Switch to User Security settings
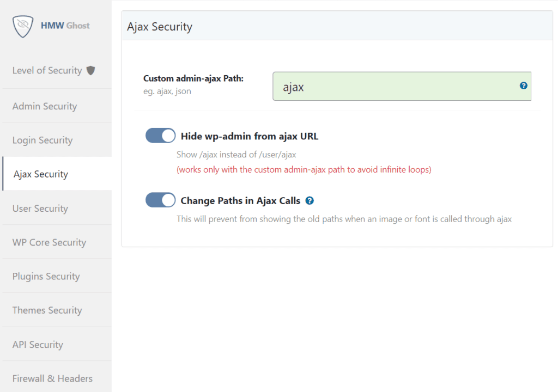The width and height of the screenshot is (558, 392). coord(40,209)
